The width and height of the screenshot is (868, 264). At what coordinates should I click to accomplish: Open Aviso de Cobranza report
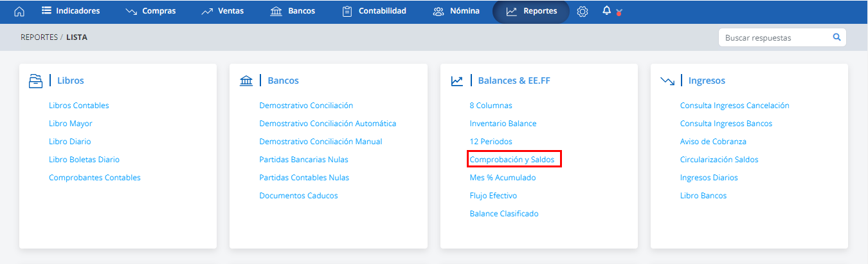click(x=713, y=142)
